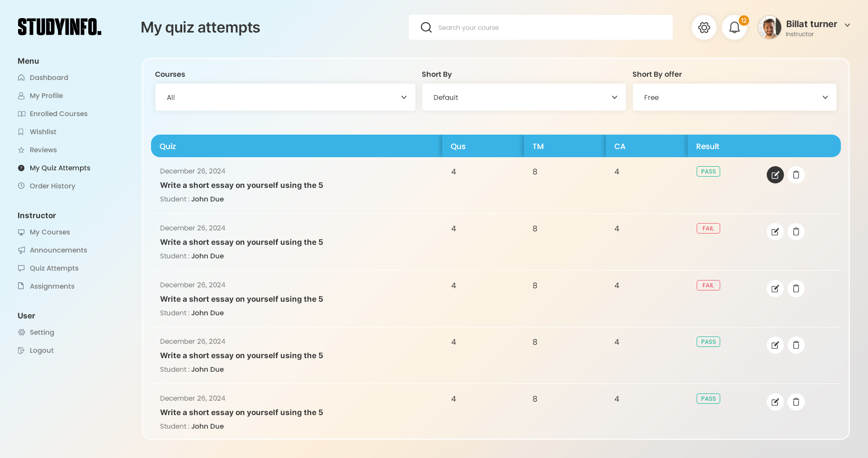
Task: Open the Courses dropdown showing All
Action: tap(285, 97)
